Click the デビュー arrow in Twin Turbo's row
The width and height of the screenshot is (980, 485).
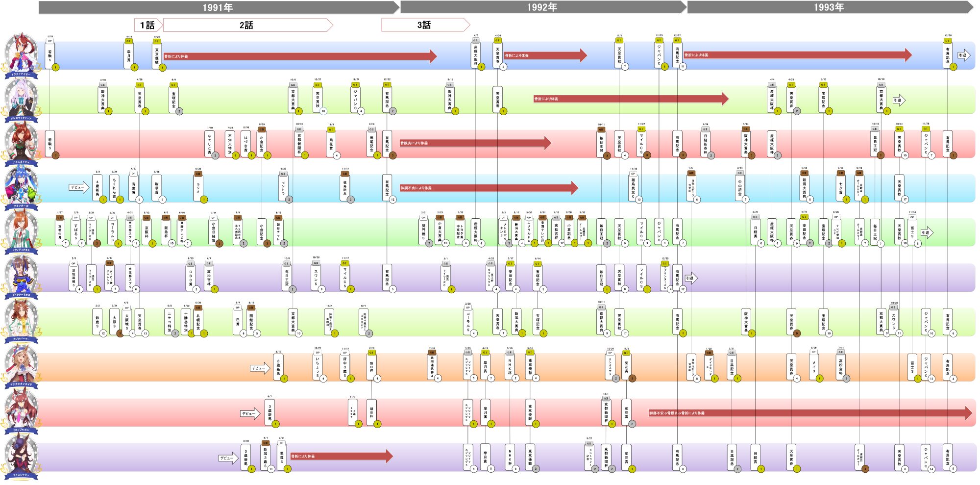(x=79, y=187)
